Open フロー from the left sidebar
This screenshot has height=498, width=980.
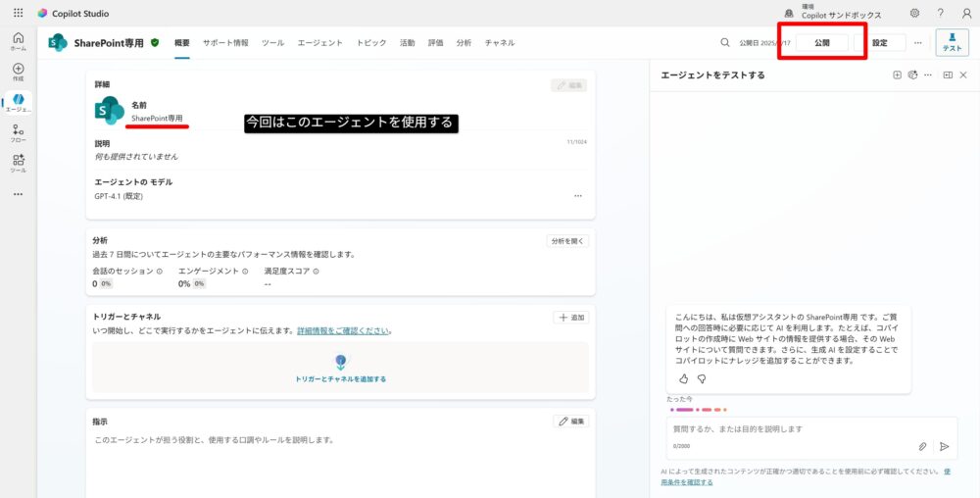coord(18,133)
